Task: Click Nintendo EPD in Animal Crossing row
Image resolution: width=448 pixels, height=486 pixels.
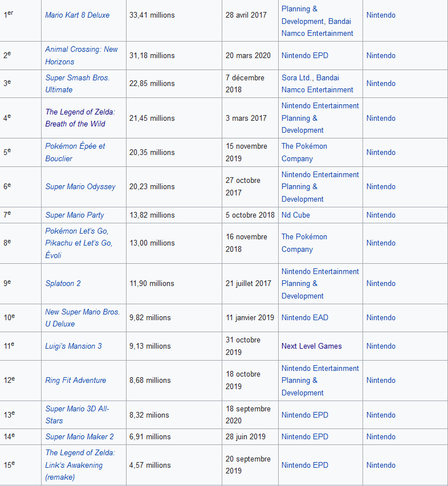Action: pos(305,55)
